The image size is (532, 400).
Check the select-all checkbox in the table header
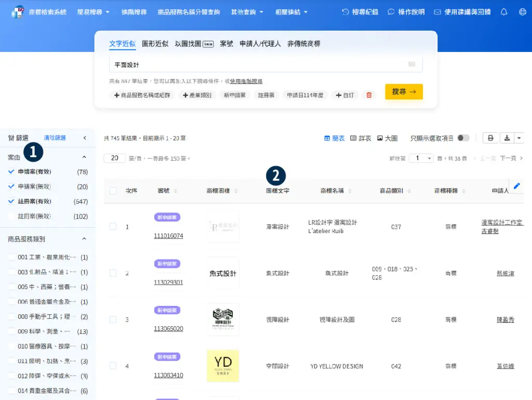tap(113, 191)
